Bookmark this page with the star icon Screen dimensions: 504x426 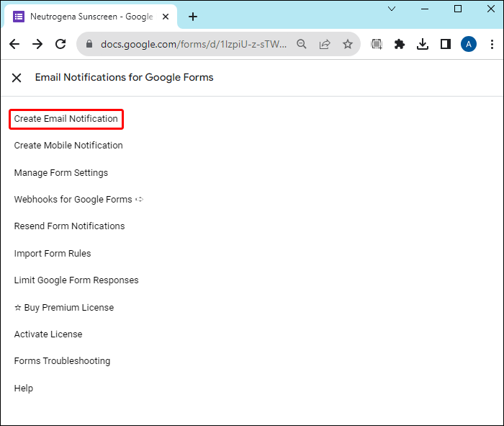[x=348, y=44]
